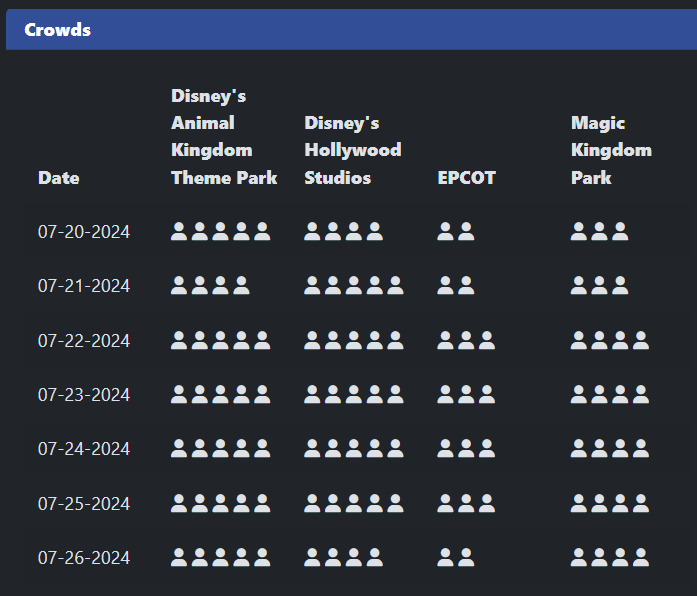Click Animal Kingdom crowd icons for 07-21-2024

210,286
